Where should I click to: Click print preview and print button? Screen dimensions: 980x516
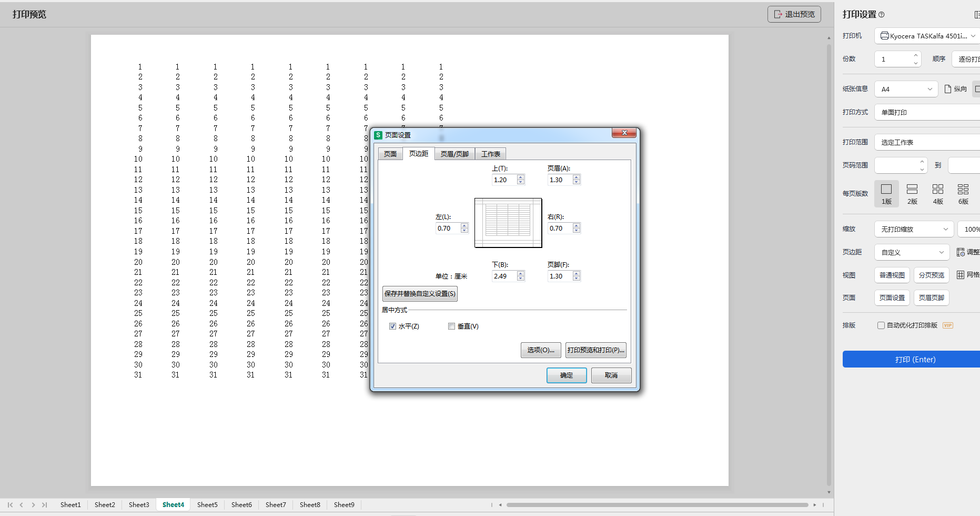(595, 350)
